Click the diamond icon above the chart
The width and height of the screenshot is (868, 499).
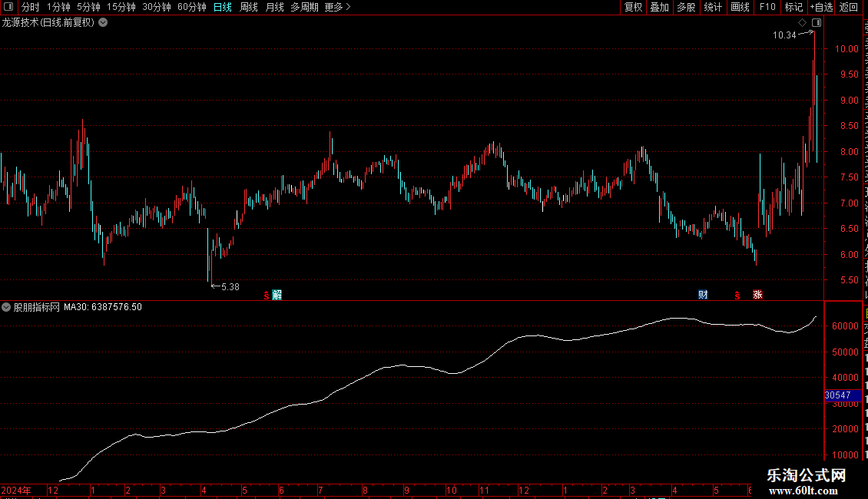pos(802,23)
